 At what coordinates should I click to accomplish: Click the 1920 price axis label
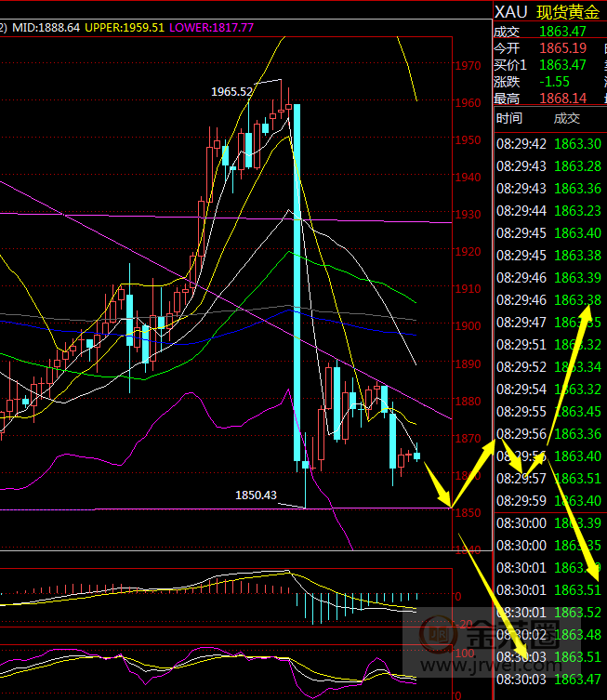468,252
